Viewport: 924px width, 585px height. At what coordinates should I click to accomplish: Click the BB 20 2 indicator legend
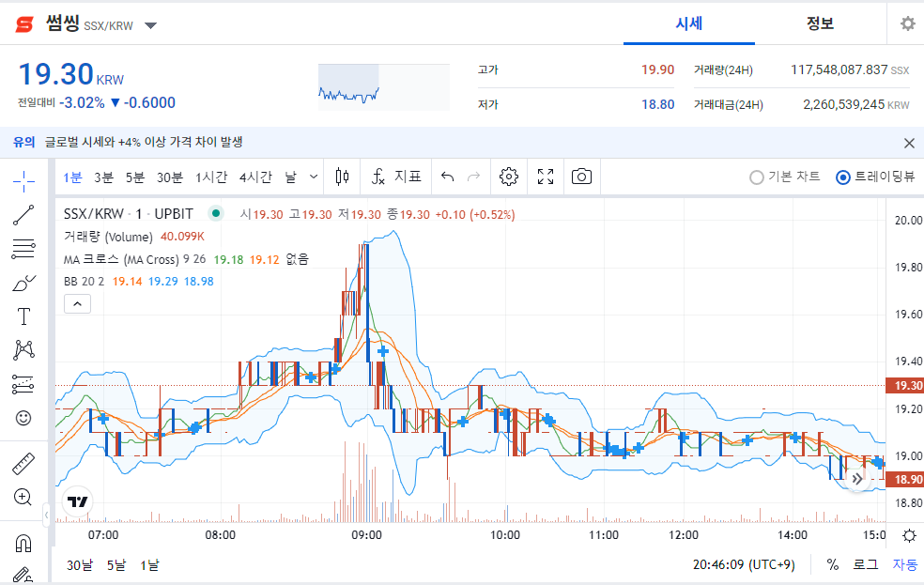point(84,282)
